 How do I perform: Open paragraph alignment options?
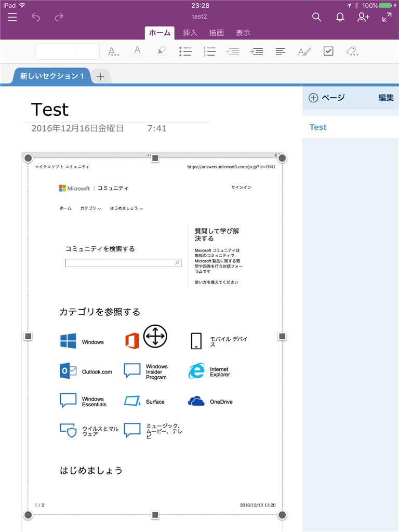[281, 51]
